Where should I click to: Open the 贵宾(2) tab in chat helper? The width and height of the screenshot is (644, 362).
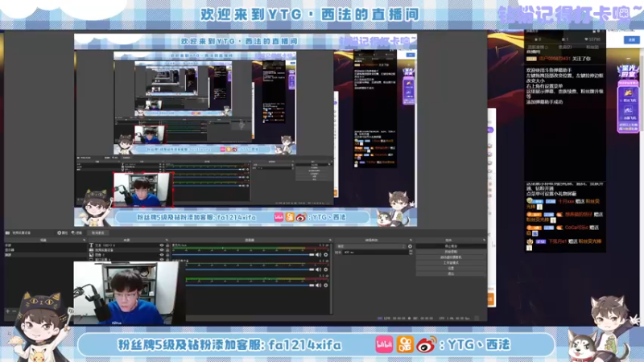[x=565, y=47]
